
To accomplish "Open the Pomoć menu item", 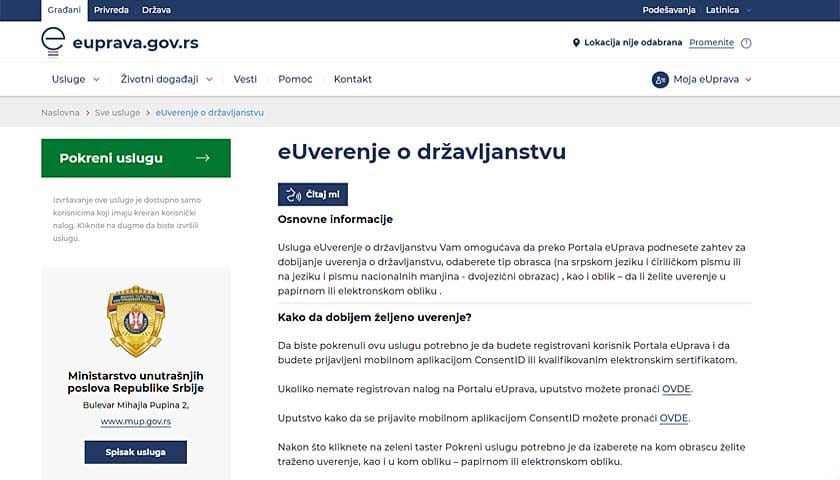I will 295,79.
